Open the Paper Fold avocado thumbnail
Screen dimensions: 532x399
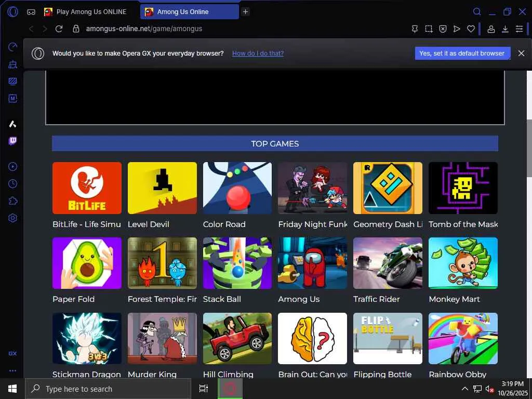(87, 263)
